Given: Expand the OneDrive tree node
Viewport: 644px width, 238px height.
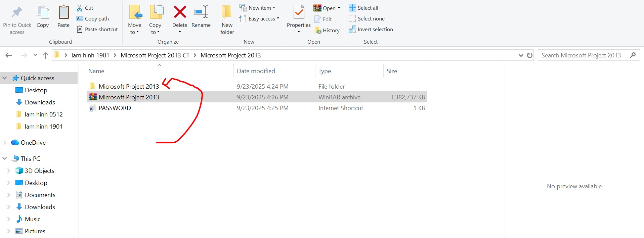Looking at the screenshot, I should pos(5,142).
